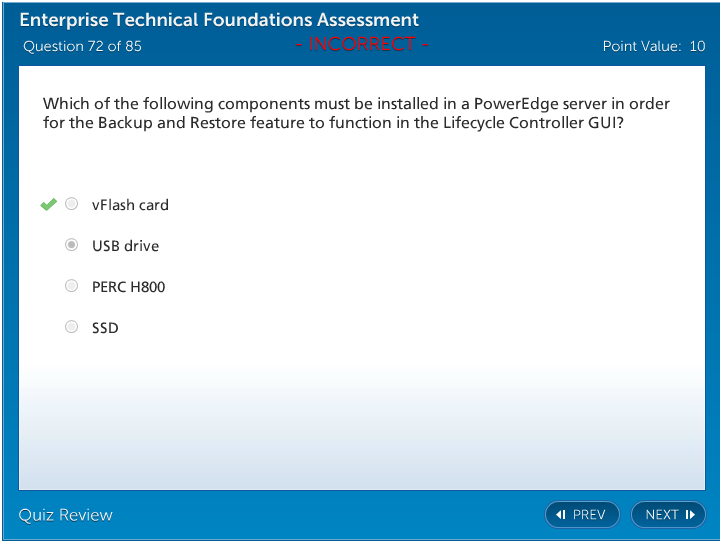Click the Backup and Restore question text
The image size is (720, 546).
pyautogui.click(x=356, y=113)
